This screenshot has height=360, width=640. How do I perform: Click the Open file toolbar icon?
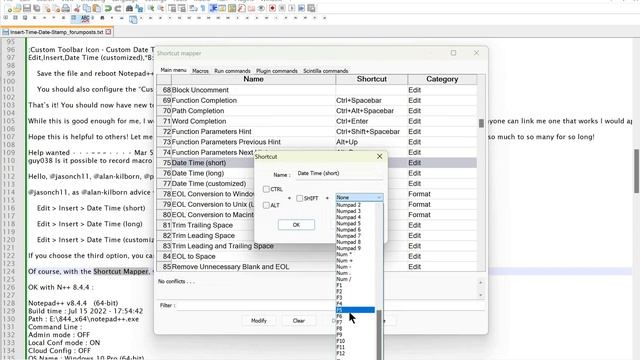17,8
